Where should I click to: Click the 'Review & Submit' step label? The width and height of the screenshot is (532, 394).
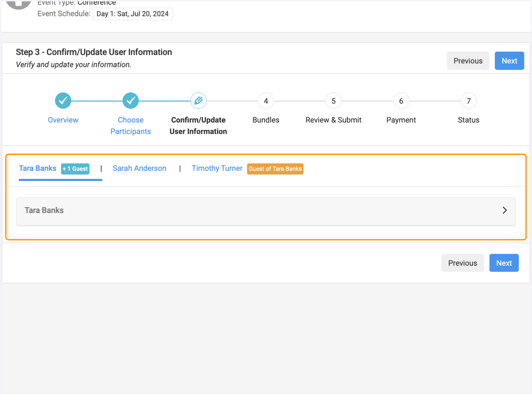(x=333, y=120)
